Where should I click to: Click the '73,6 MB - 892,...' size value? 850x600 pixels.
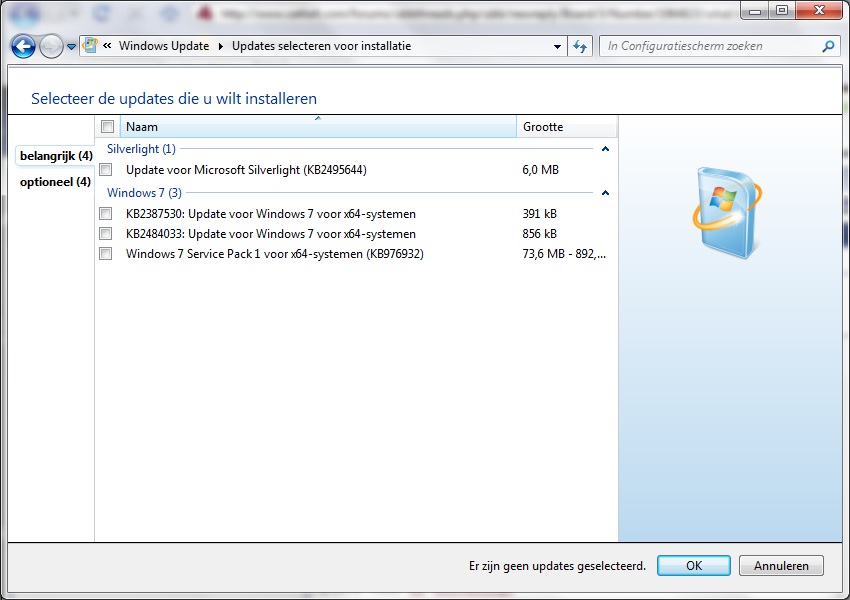point(564,254)
